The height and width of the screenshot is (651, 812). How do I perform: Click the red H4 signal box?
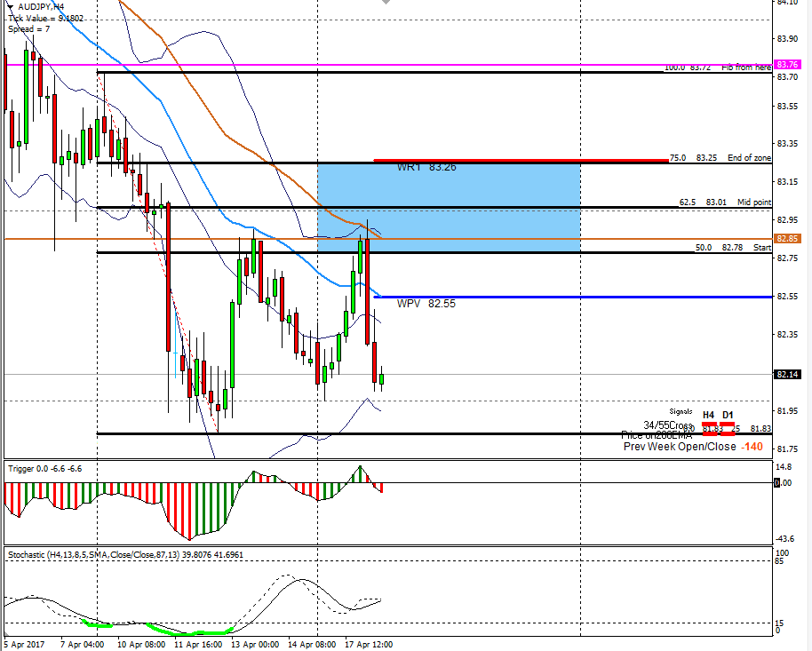pyautogui.click(x=709, y=429)
